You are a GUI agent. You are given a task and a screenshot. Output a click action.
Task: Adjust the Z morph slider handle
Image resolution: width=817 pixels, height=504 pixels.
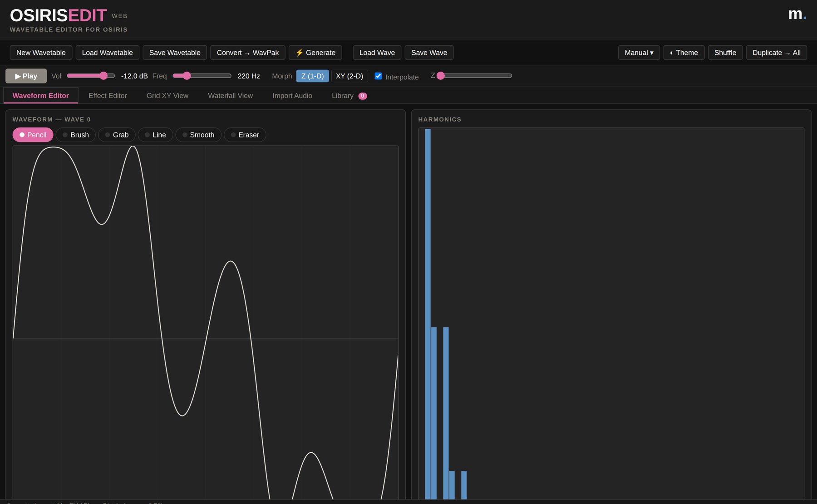tap(440, 76)
